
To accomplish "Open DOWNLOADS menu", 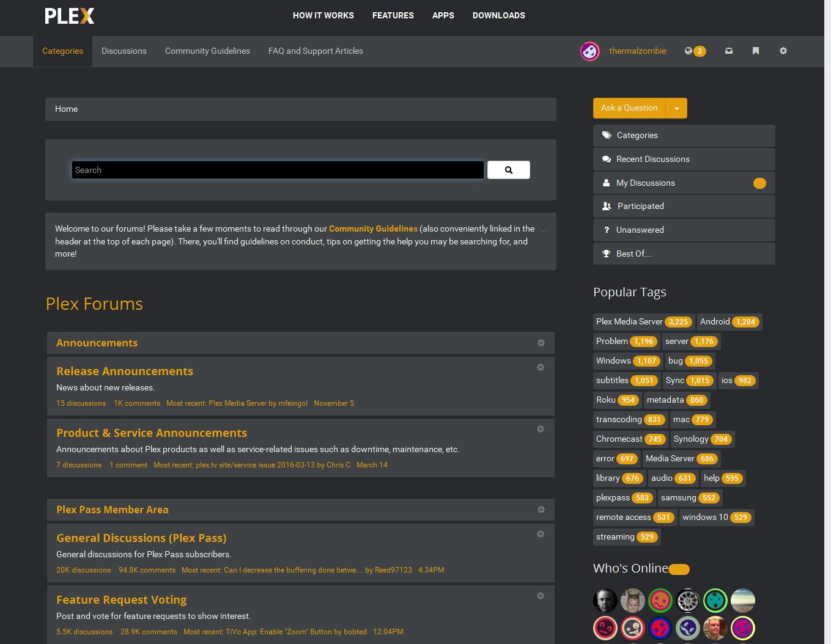I will (x=499, y=15).
